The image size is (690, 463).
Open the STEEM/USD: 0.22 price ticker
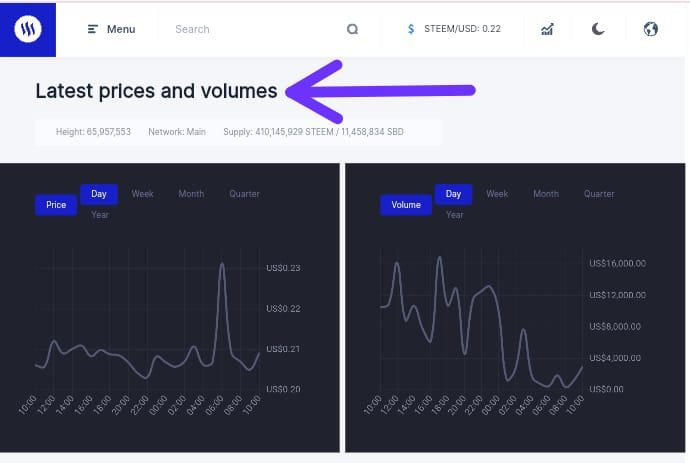tap(462, 29)
